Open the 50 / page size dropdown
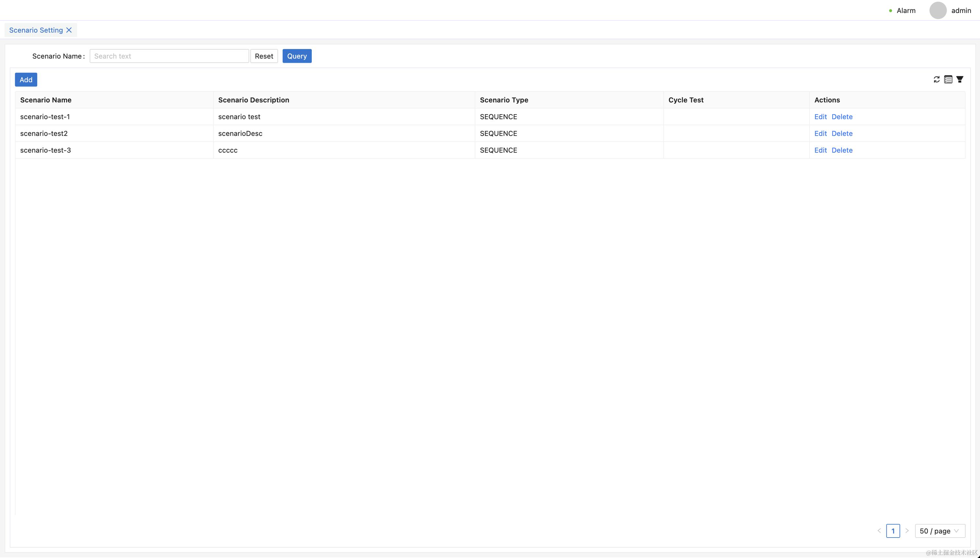980x558 pixels. tap(939, 531)
